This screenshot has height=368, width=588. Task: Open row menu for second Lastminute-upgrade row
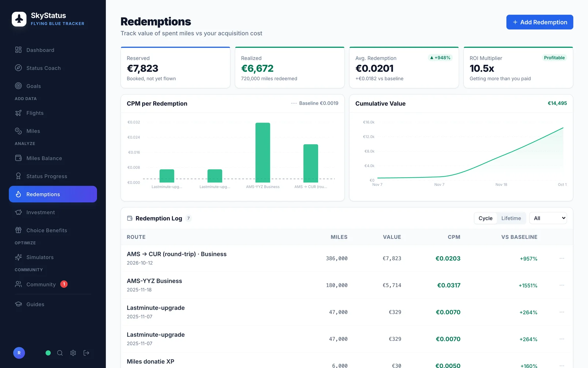click(562, 339)
